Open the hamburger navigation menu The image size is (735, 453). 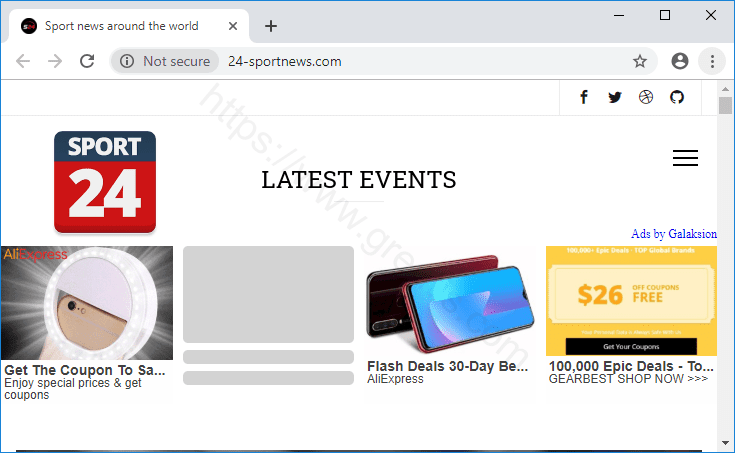(x=685, y=158)
